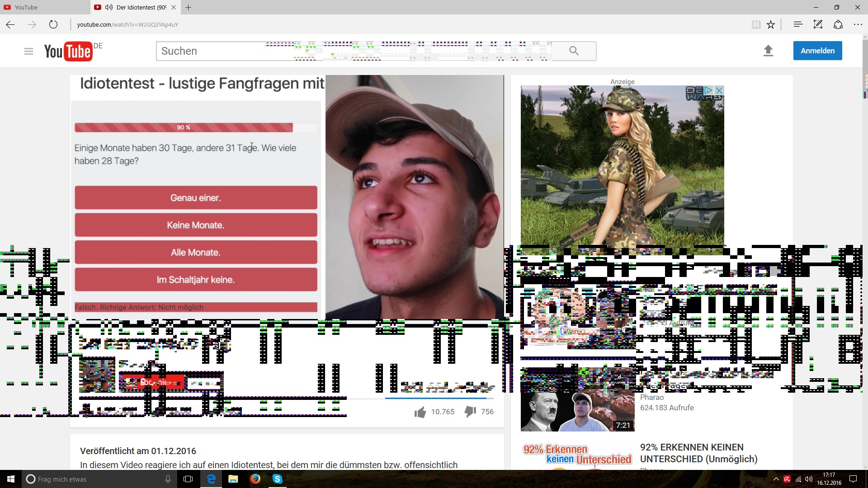
Task: Show hidden system tray icons chevron
Action: point(776,479)
